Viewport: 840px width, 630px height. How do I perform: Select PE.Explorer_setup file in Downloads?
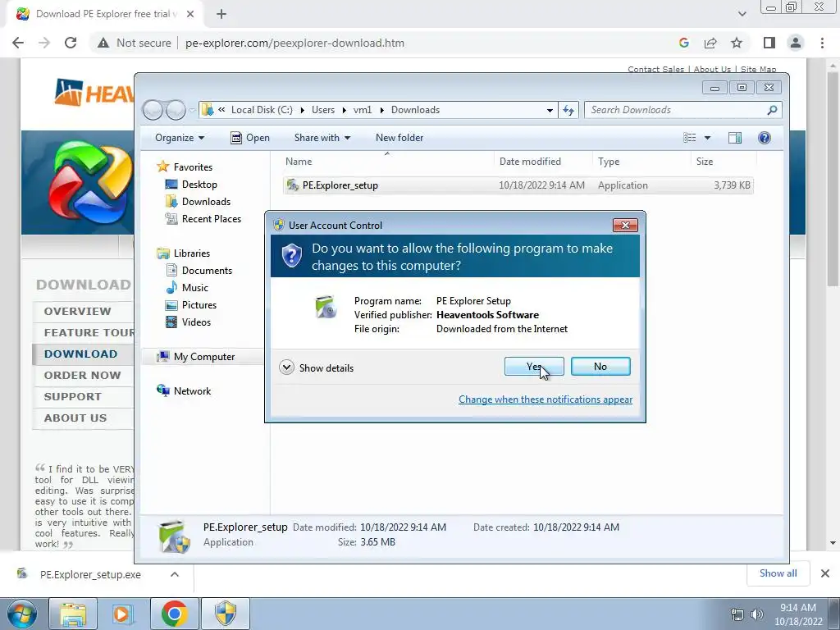click(518, 185)
